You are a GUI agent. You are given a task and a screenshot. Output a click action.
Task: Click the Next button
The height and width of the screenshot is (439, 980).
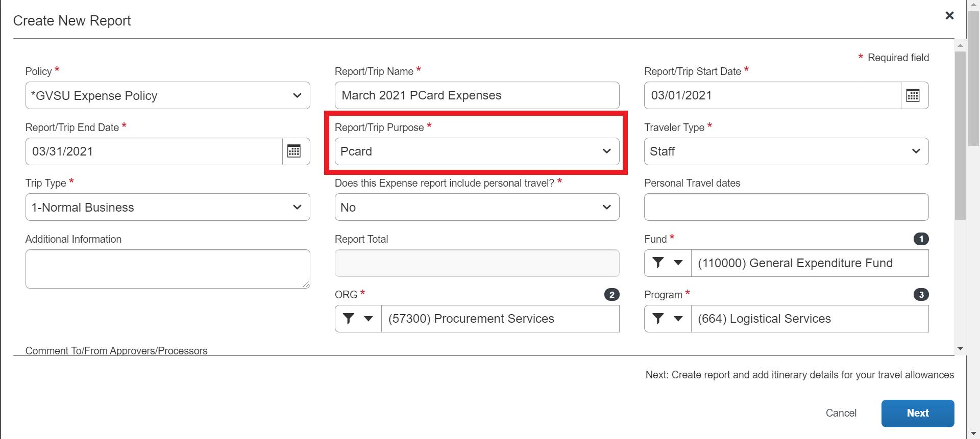[x=917, y=413]
